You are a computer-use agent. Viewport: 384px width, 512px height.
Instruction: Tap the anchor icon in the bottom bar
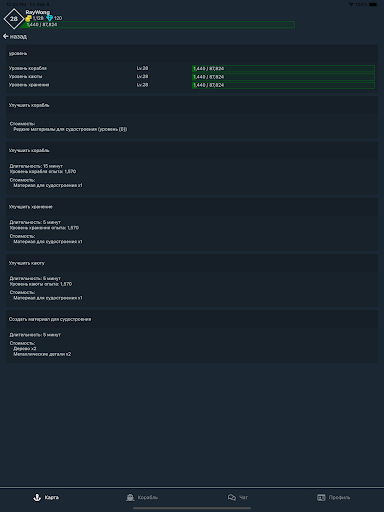37,497
